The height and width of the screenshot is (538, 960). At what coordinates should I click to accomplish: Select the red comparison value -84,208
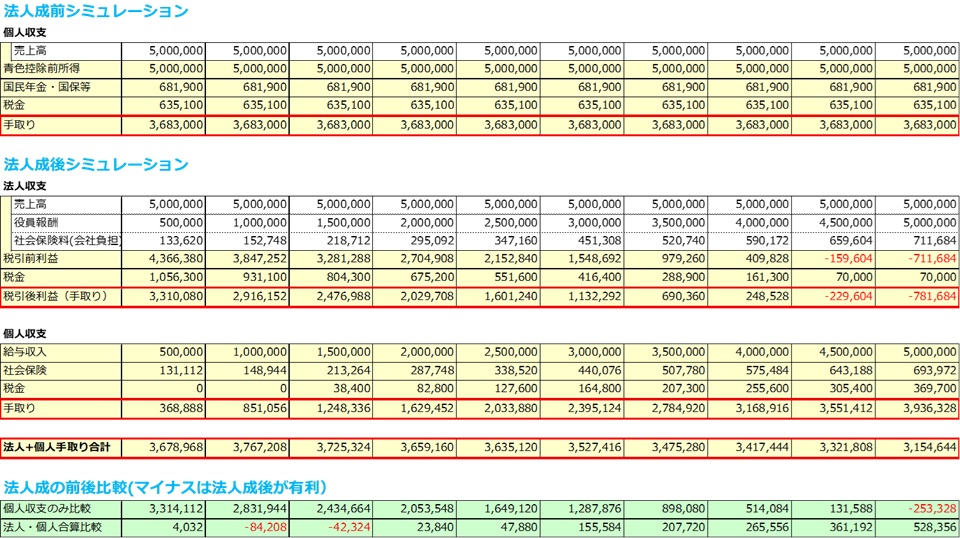tap(247, 527)
